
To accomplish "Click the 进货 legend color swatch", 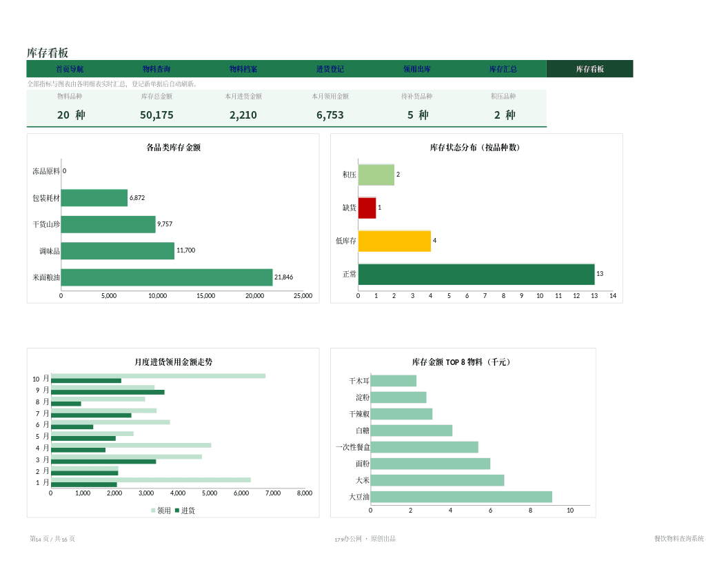I will click(177, 511).
